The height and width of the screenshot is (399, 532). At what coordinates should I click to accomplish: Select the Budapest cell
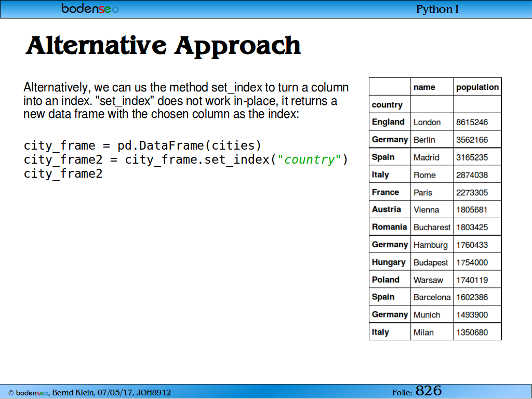pos(431,262)
